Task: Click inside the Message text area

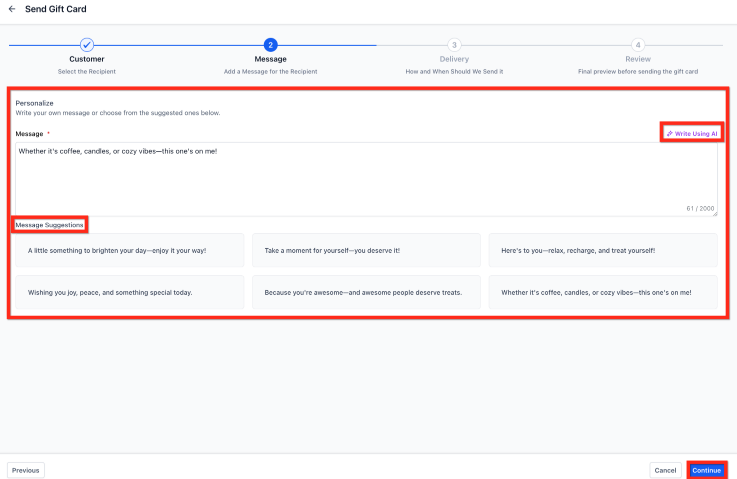Action: pyautogui.click(x=366, y=178)
